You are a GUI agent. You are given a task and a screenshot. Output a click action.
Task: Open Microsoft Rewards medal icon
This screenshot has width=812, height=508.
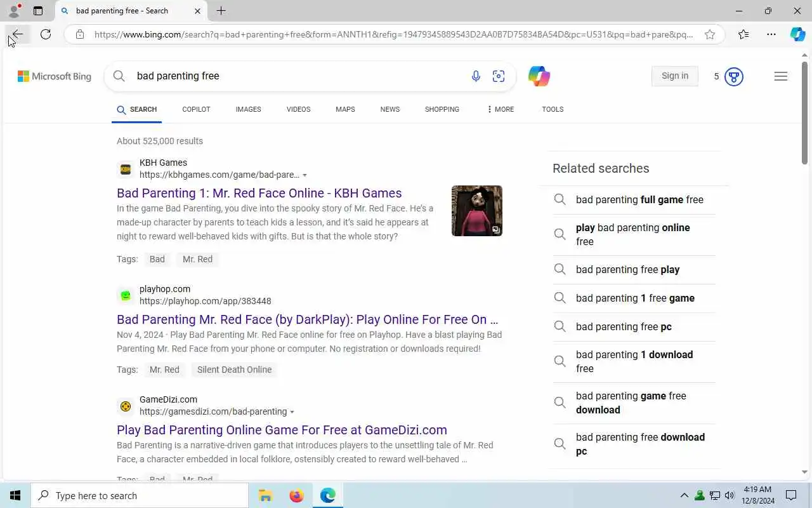tap(734, 77)
